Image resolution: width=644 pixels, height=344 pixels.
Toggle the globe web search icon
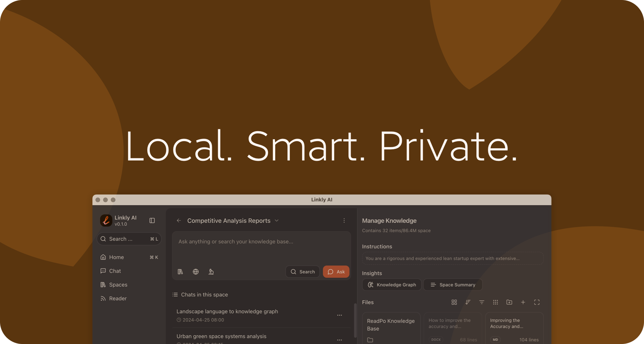[196, 272]
